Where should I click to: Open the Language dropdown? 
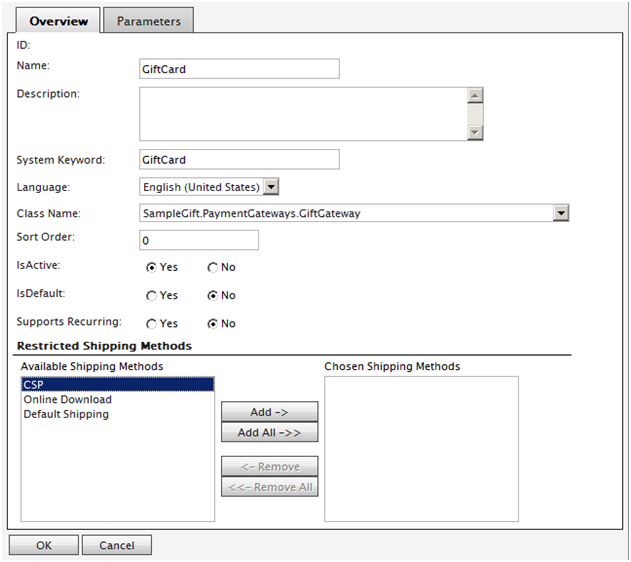271,186
